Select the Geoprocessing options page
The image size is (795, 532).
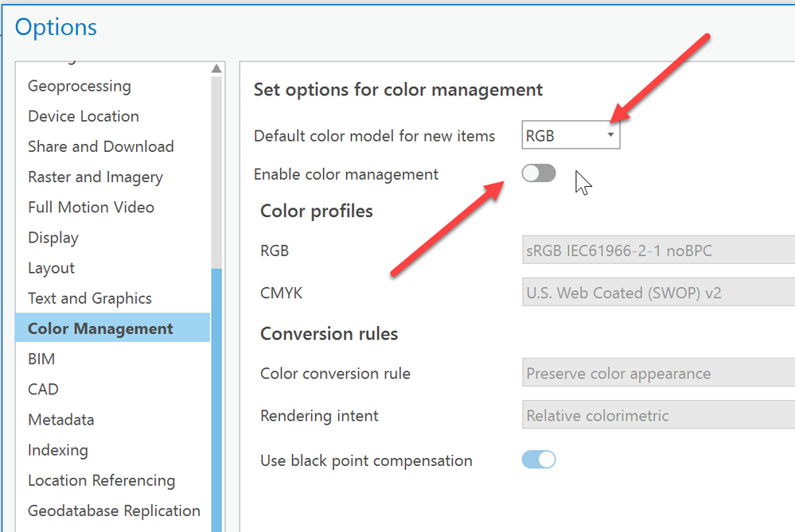[78, 86]
